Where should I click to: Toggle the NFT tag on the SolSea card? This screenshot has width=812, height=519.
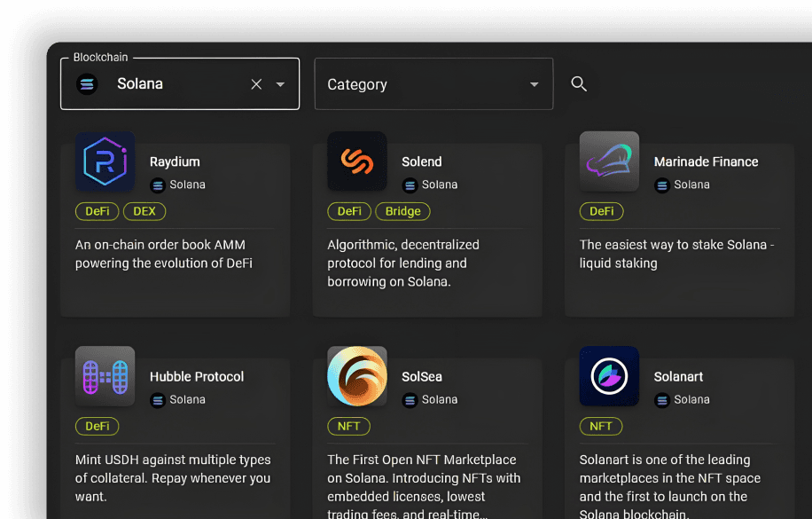point(349,426)
